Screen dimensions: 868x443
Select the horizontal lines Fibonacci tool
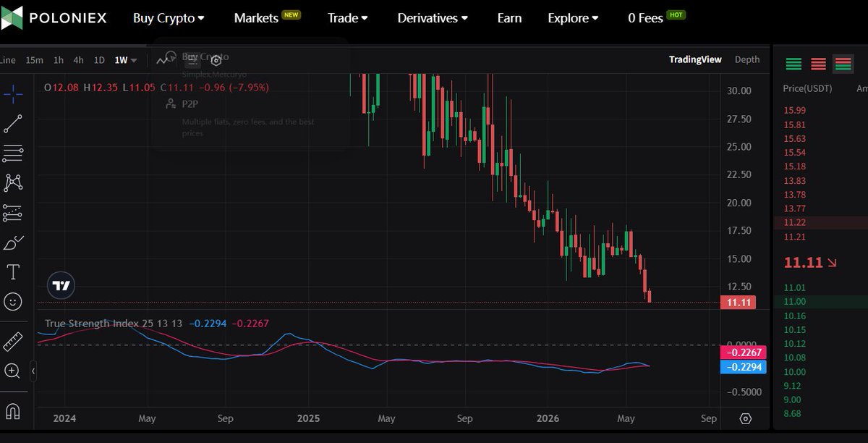13,153
